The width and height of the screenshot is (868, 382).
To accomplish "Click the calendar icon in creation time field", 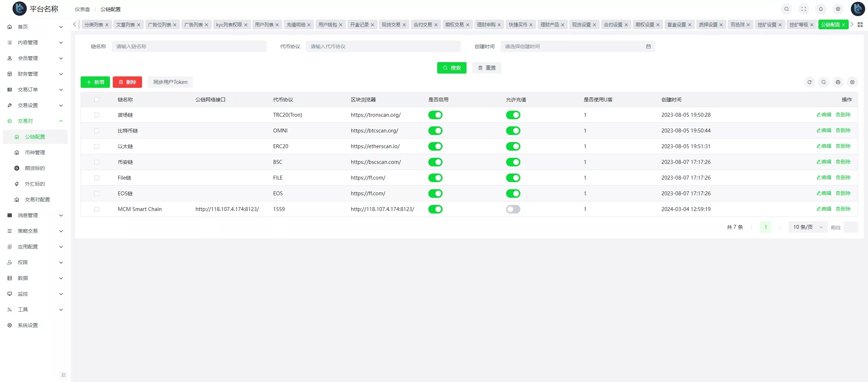I will click(x=648, y=46).
